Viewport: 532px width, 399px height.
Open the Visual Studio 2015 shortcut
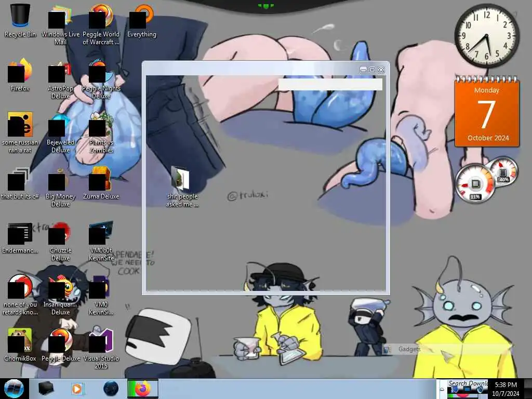point(101,349)
